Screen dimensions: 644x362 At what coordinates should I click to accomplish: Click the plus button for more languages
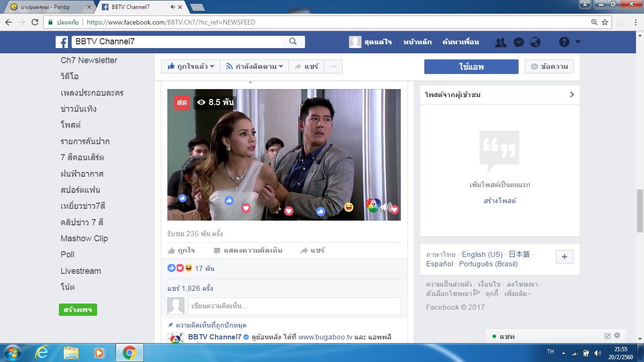point(564,257)
